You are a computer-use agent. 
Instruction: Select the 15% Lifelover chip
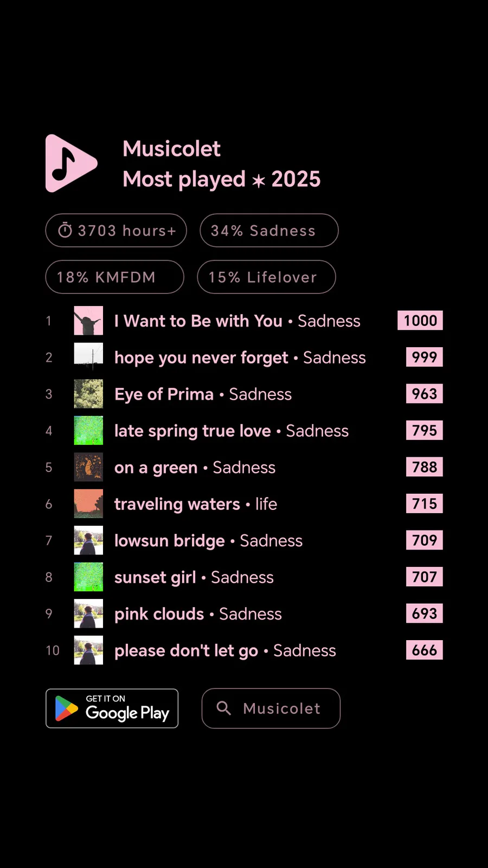tap(266, 277)
